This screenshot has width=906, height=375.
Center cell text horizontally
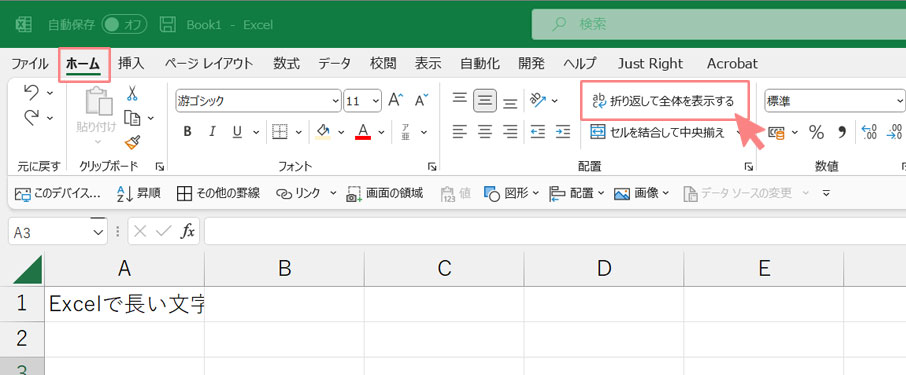(485, 132)
